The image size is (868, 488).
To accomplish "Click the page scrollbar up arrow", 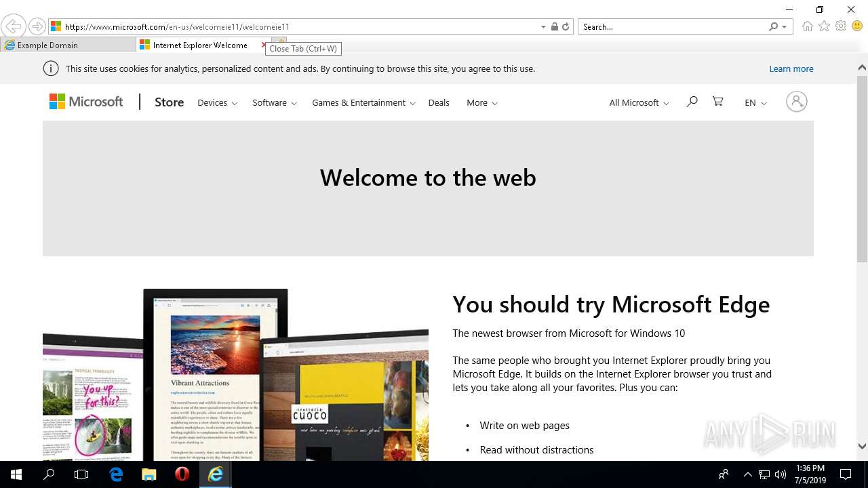I will pyautogui.click(x=862, y=68).
